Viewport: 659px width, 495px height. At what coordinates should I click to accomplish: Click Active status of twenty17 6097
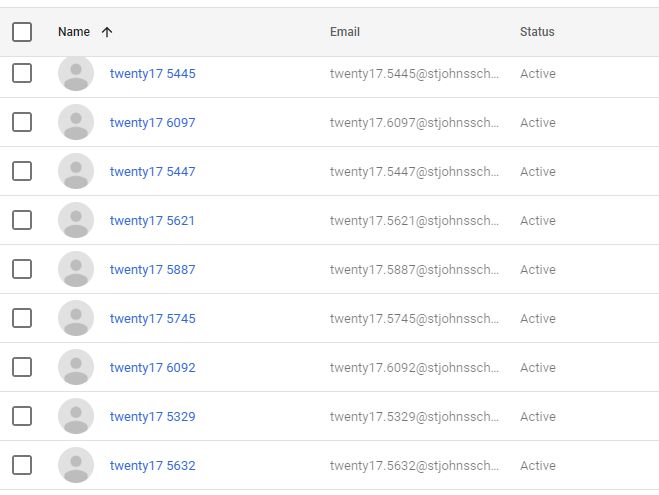pos(538,123)
